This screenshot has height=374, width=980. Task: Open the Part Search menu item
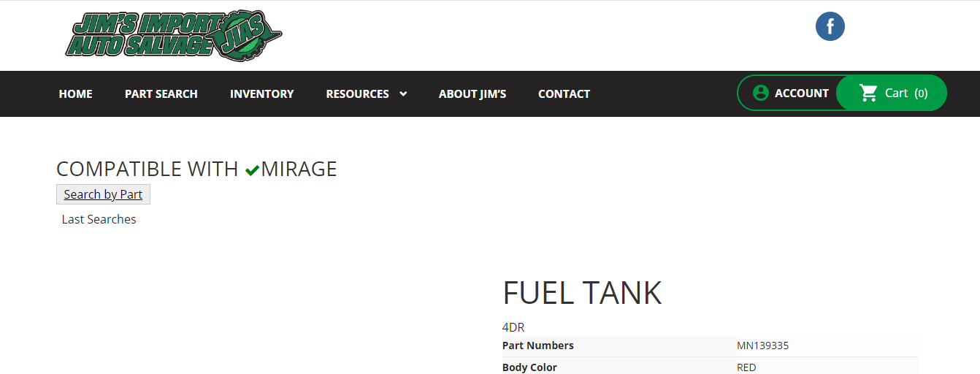(x=161, y=93)
